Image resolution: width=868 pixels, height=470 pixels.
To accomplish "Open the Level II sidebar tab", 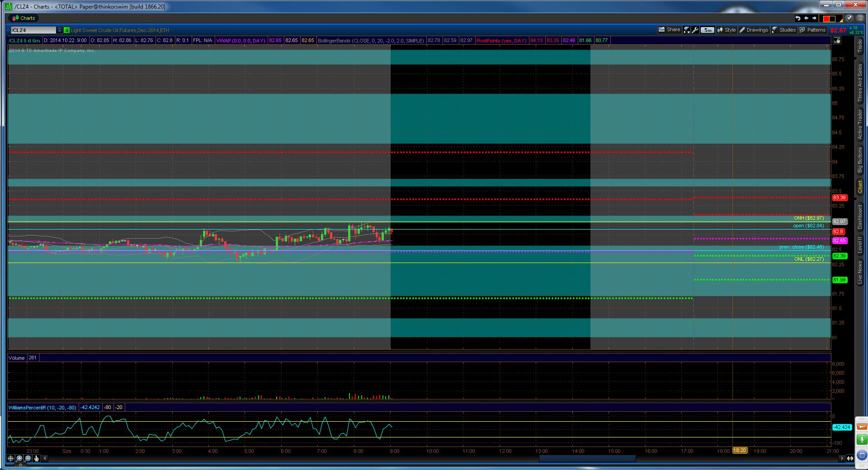I will pos(860,244).
